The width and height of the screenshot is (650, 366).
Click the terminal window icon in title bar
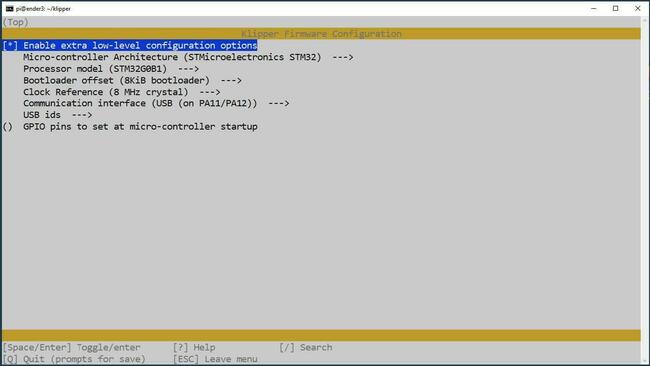10,8
